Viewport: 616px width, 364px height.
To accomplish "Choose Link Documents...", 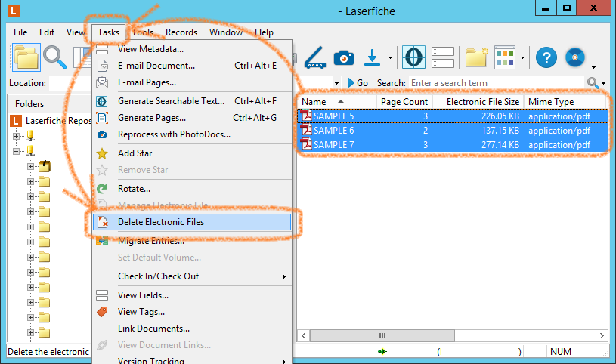I will [192, 329].
